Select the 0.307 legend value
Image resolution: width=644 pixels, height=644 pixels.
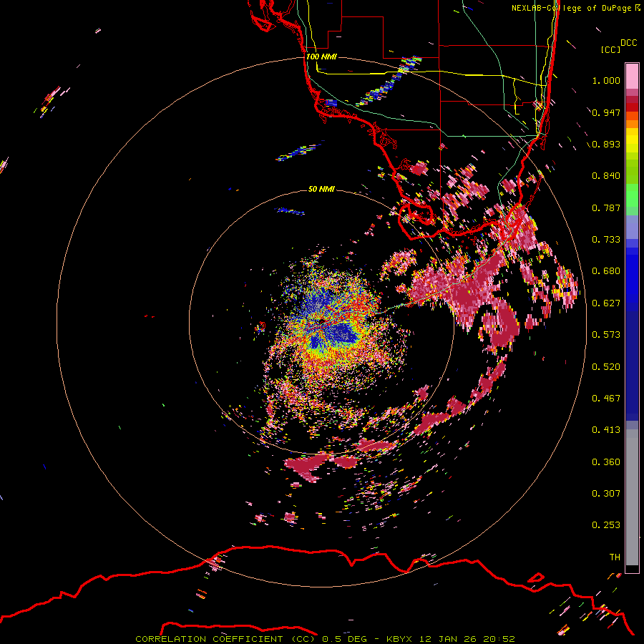[606, 494]
